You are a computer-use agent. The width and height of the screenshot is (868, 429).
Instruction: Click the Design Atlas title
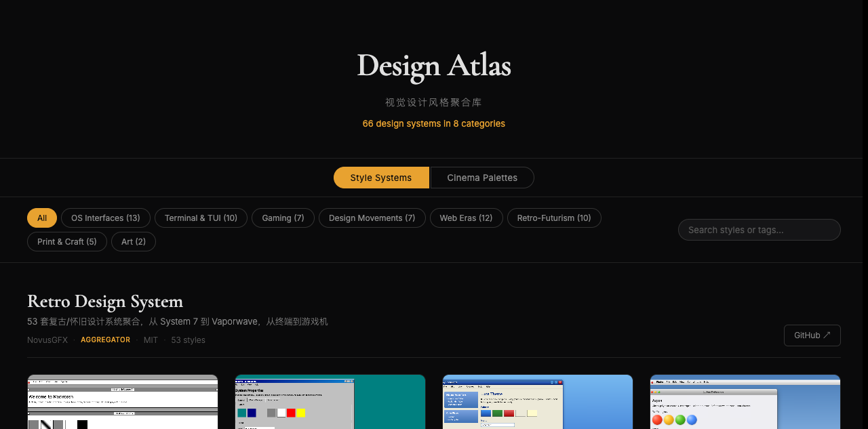[434, 65]
